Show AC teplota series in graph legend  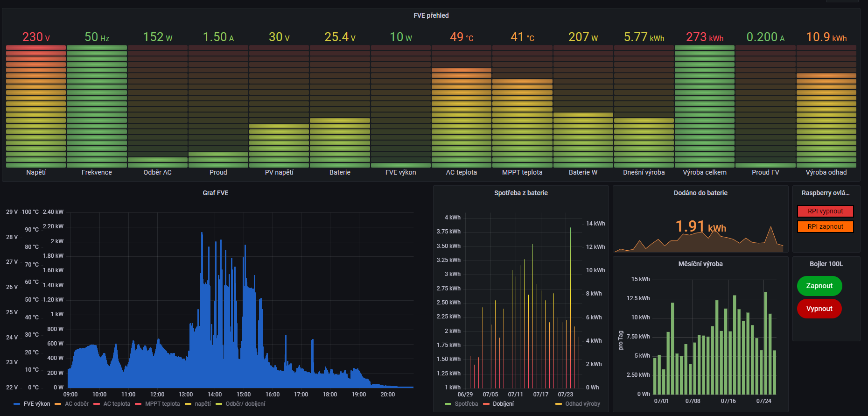[x=116, y=404]
